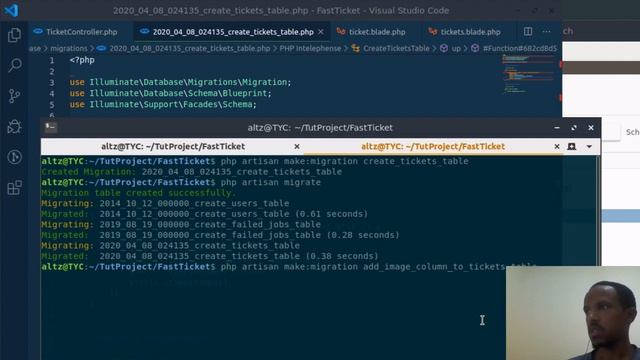The width and height of the screenshot is (640, 360).
Task: Click line number 3 in the gutter
Action: point(52,82)
